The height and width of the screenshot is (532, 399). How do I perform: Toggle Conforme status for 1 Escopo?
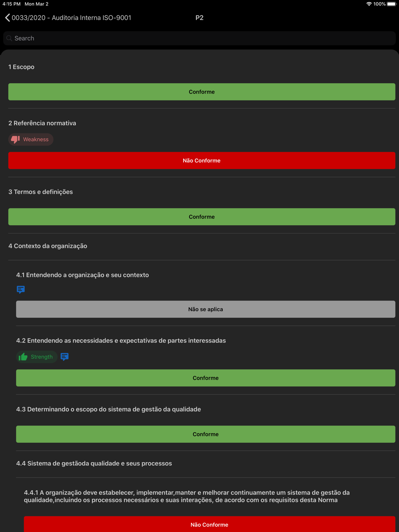202,92
